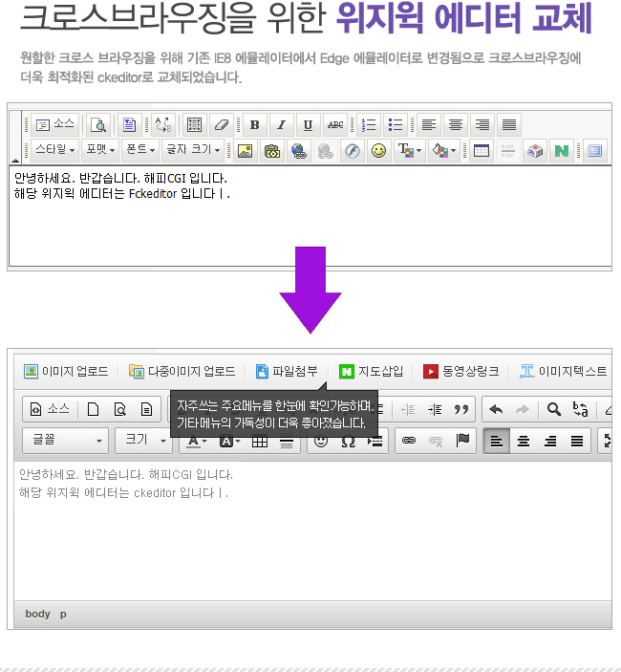Viewport: 621px width, 672px height.
Task: Click the eraser remove-format icon
Action: (x=222, y=124)
